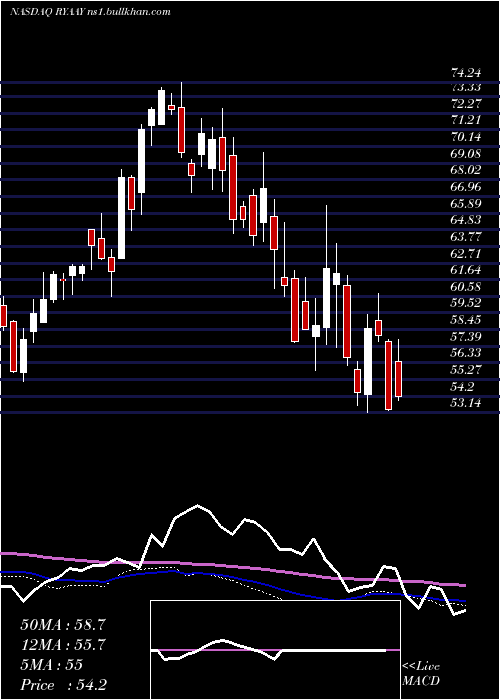Click the last red candlestick on the chart
Screen dimensions: 500x700
coord(398,379)
